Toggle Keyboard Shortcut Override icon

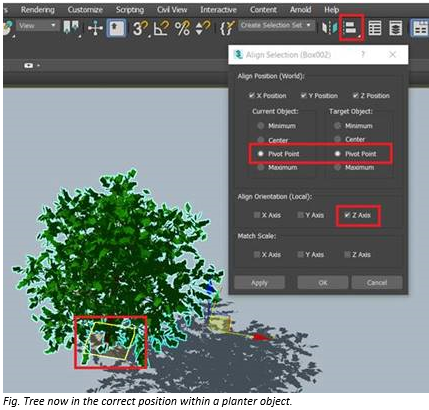[x=116, y=28]
